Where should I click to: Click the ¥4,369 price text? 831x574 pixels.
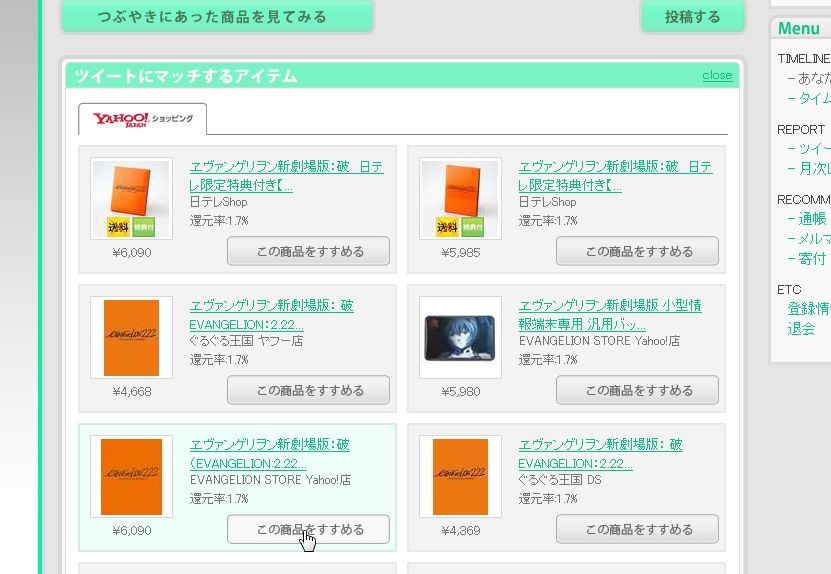[461, 531]
